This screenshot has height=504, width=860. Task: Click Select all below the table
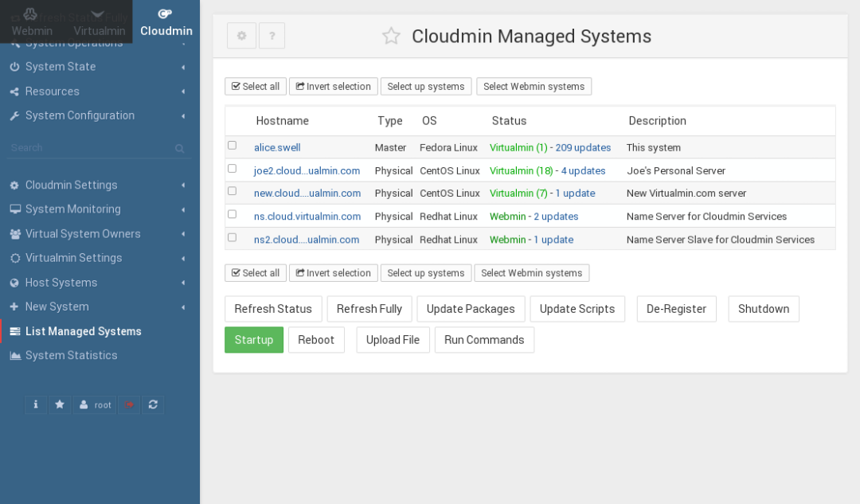point(256,273)
